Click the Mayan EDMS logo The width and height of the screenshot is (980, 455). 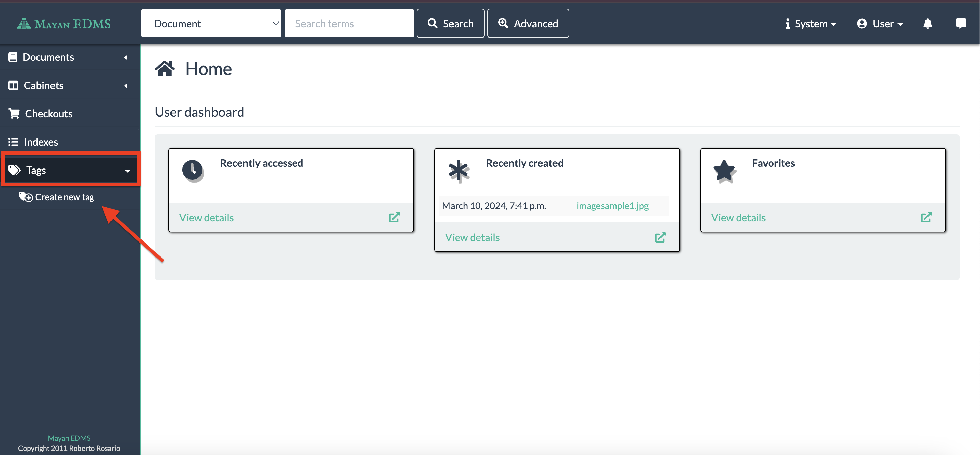coord(64,24)
